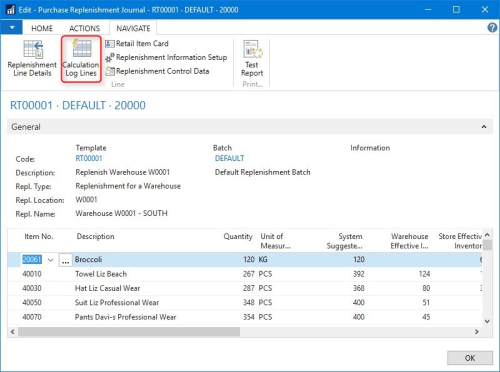
Task: Click Warehouse W0001 - SOUTH name
Action: tap(121, 213)
